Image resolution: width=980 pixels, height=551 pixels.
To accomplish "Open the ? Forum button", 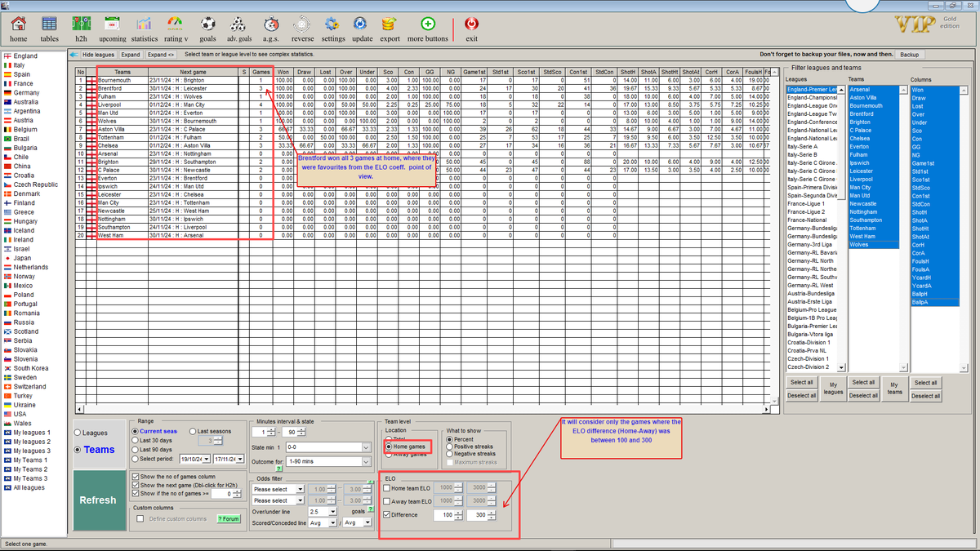I will [x=229, y=518].
